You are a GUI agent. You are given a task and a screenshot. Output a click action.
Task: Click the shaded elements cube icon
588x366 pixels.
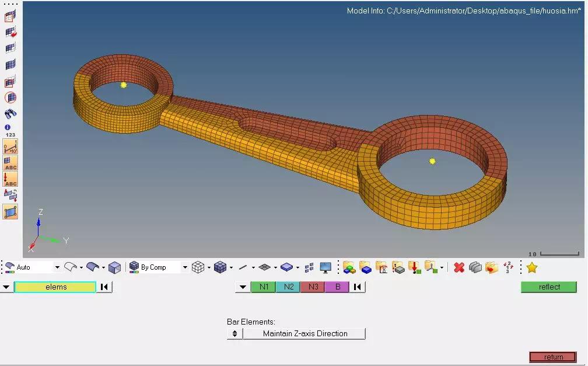[220, 267]
